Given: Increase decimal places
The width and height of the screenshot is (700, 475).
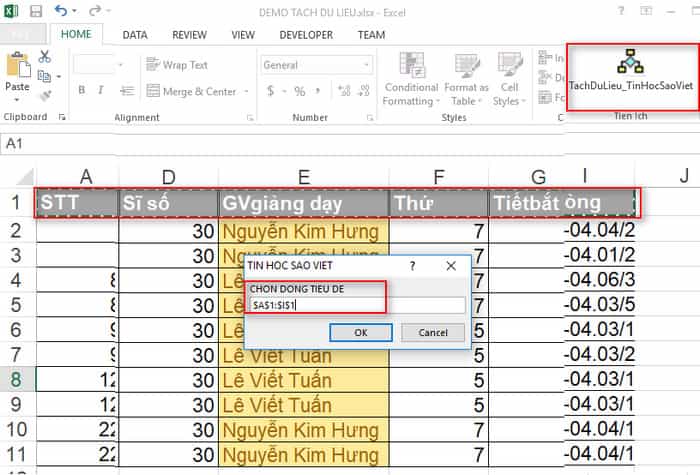Looking at the screenshot, I should pos(344,91).
